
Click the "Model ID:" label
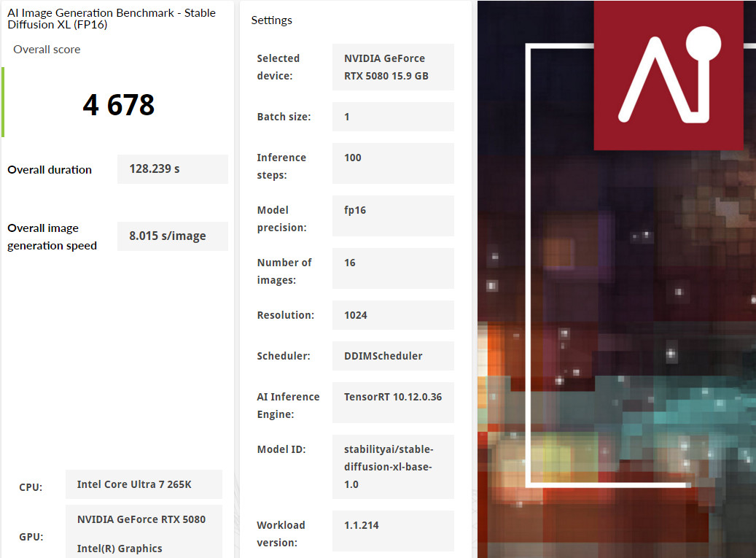281,449
